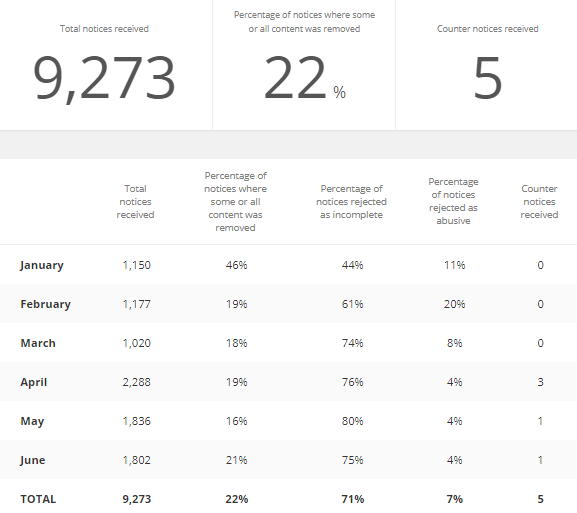Click the 71% total incomplete cell
Viewport: 577px width, 513px height.
pos(353,499)
